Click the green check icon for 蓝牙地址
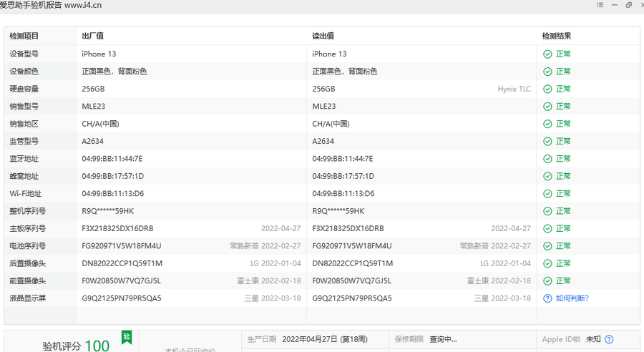 (x=547, y=159)
